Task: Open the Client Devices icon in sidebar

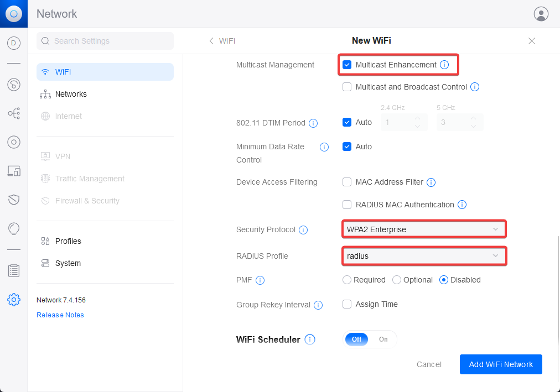Action: pyautogui.click(x=14, y=171)
